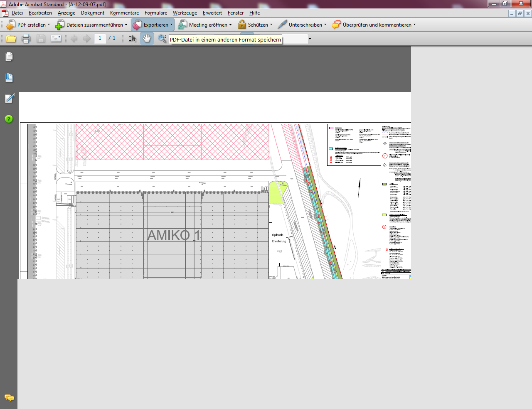Image resolution: width=532 pixels, height=409 pixels.
Task: Open the Dokument menu
Action: pyautogui.click(x=93, y=13)
